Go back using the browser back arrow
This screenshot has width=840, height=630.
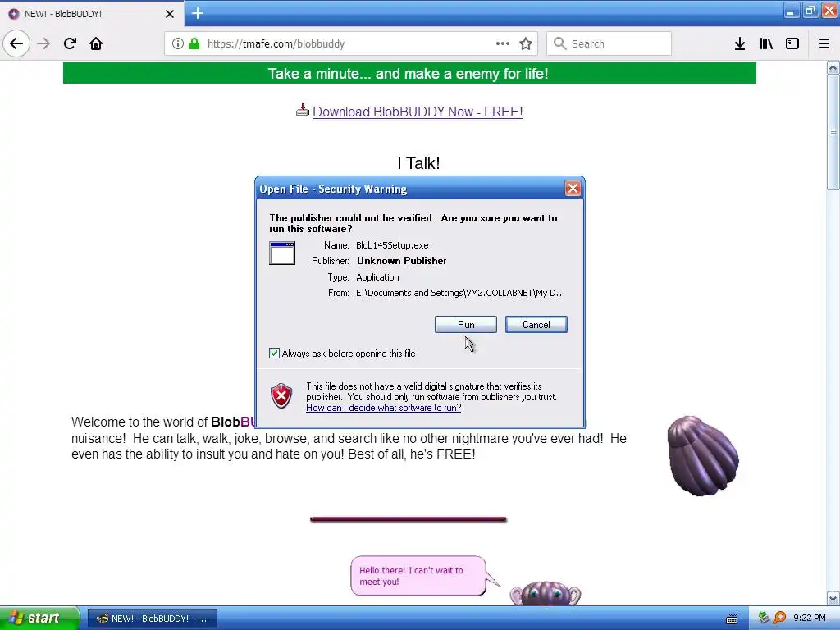click(16, 43)
